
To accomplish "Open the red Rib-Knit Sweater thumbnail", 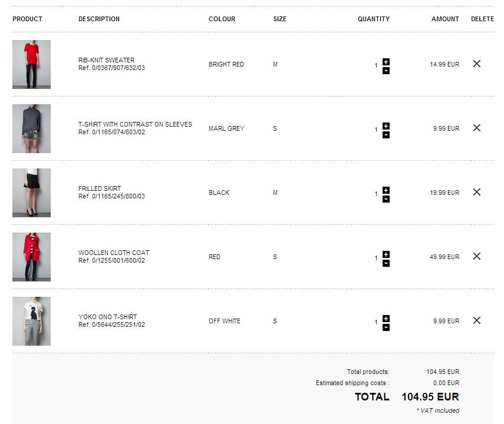I will pyautogui.click(x=31, y=64).
